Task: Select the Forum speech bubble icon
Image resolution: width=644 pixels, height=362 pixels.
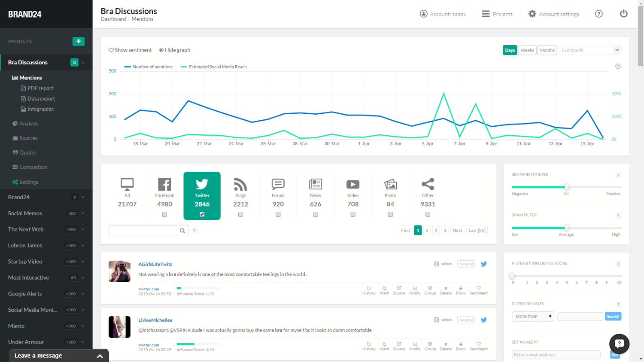Action: click(x=278, y=184)
